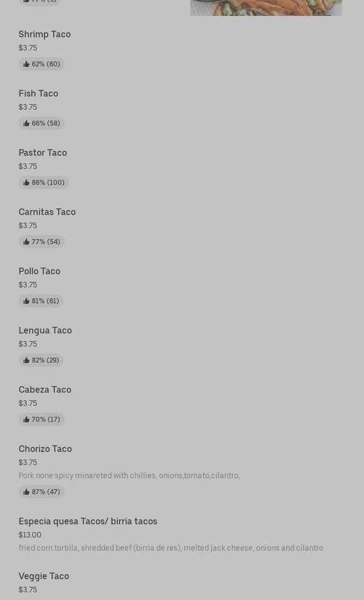Pick the Cabeza Taco item
This screenshot has height=600, width=364.
pyautogui.click(x=45, y=389)
